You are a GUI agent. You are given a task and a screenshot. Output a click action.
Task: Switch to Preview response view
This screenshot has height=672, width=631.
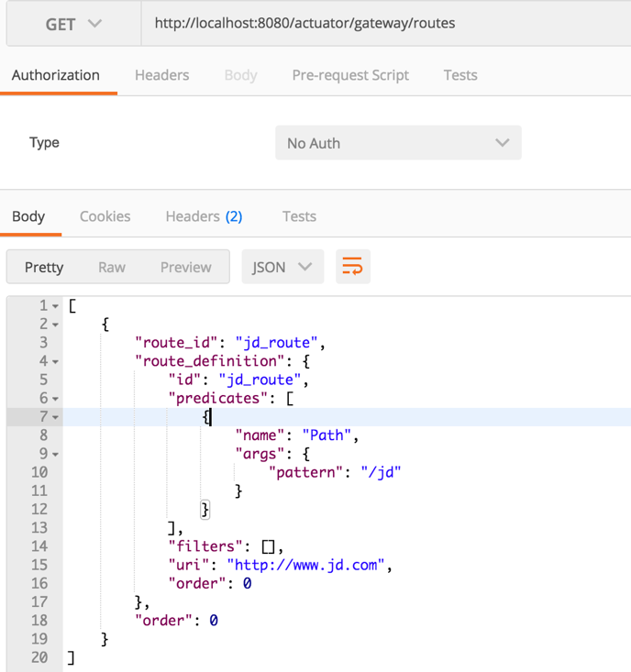(185, 267)
